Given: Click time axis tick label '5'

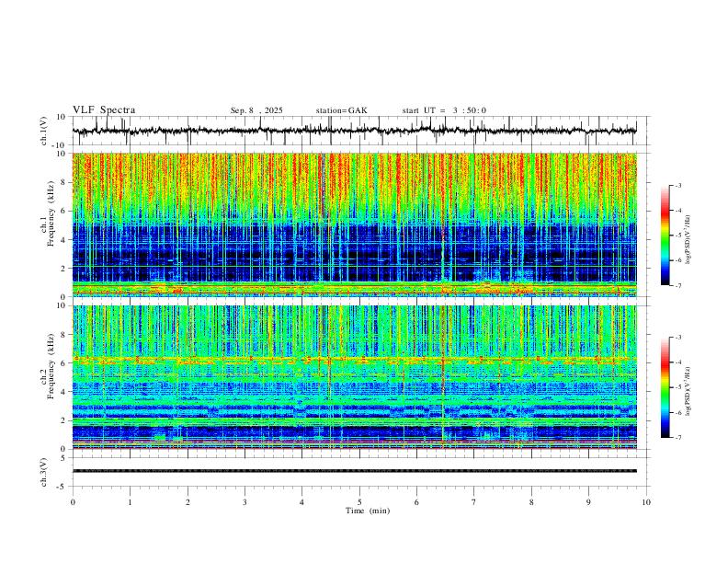Looking at the screenshot, I should pos(359,502).
